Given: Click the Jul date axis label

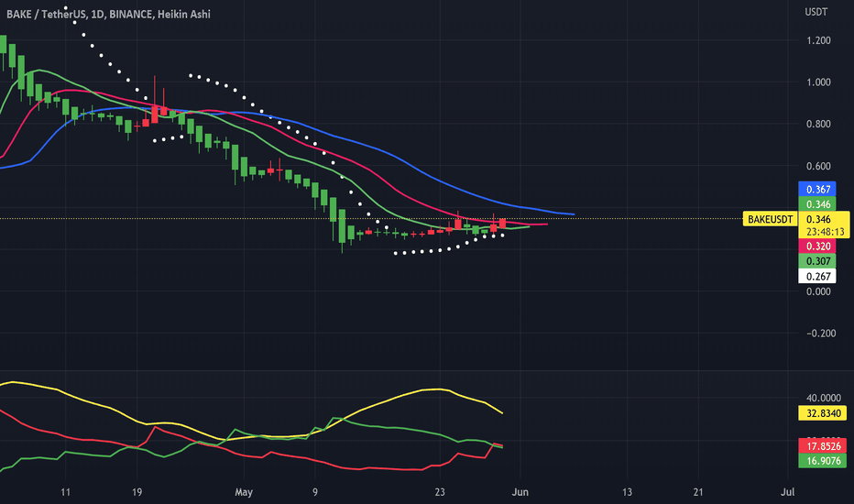Looking at the screenshot, I should (787, 492).
